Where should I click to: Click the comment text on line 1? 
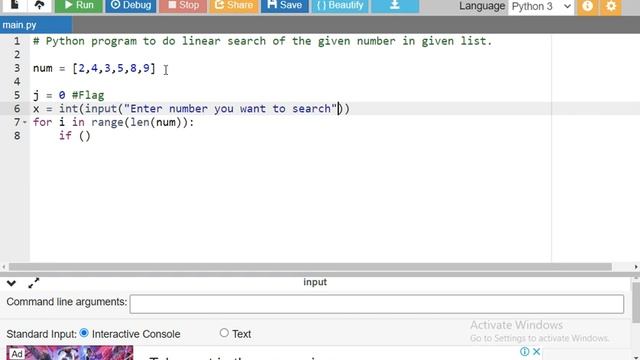pyautogui.click(x=263, y=41)
